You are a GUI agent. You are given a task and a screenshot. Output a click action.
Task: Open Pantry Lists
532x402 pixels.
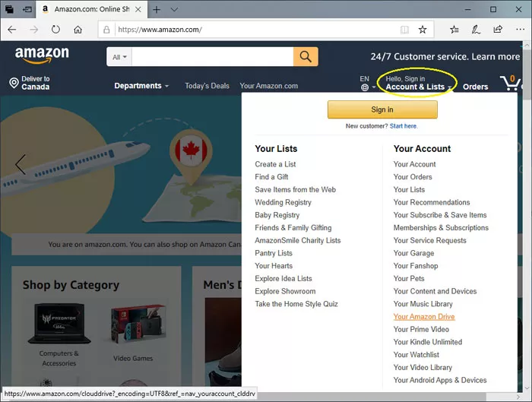(x=274, y=253)
